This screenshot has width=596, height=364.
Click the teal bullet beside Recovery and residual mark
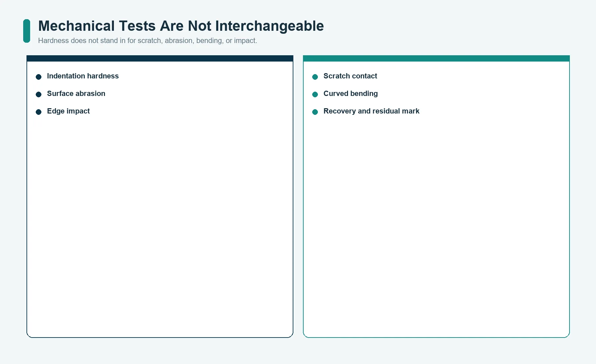315,112
